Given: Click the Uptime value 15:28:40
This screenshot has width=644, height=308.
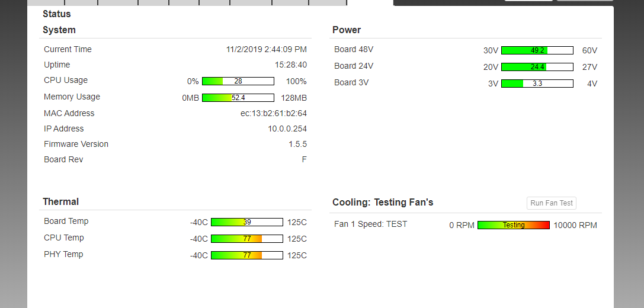Looking at the screenshot, I should pos(290,65).
